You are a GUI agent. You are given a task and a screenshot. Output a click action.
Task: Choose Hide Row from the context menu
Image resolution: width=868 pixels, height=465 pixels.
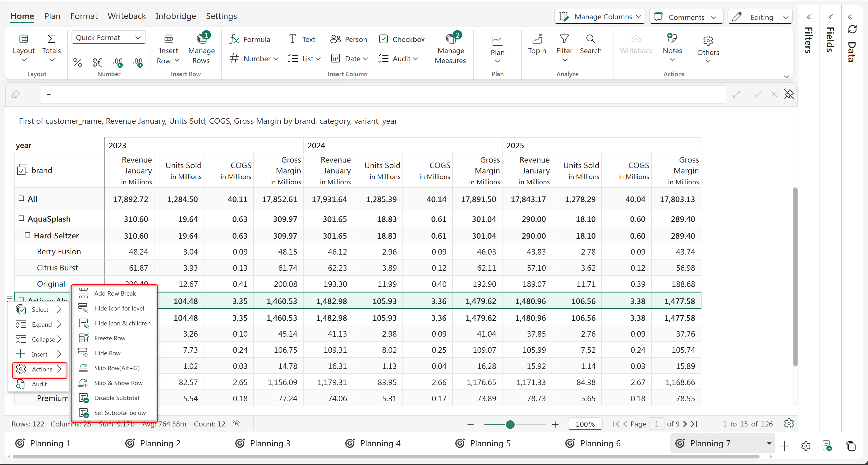click(107, 353)
